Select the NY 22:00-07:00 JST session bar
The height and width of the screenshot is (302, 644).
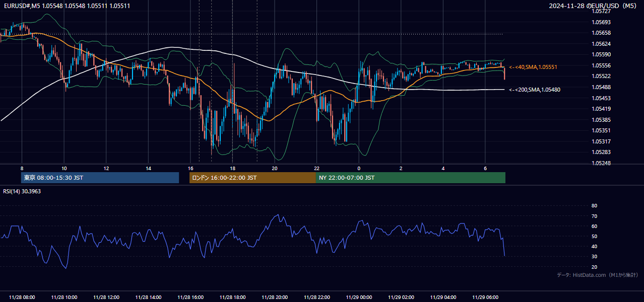click(411, 178)
